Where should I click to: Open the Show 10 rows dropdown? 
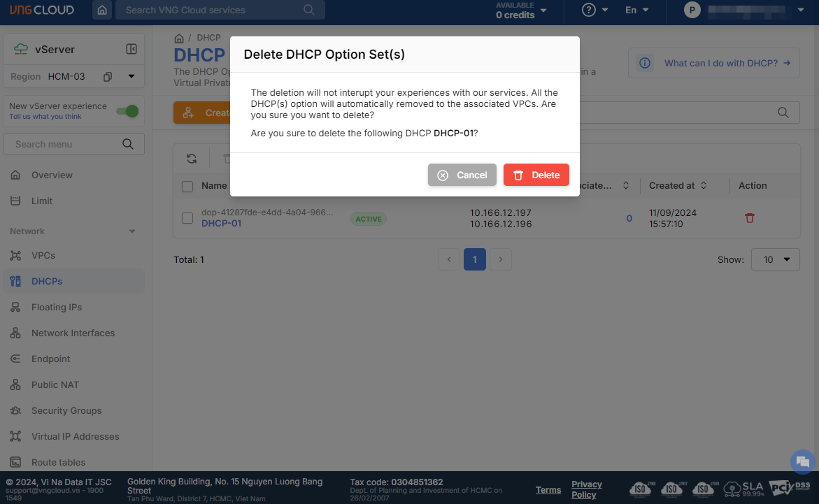coord(775,259)
